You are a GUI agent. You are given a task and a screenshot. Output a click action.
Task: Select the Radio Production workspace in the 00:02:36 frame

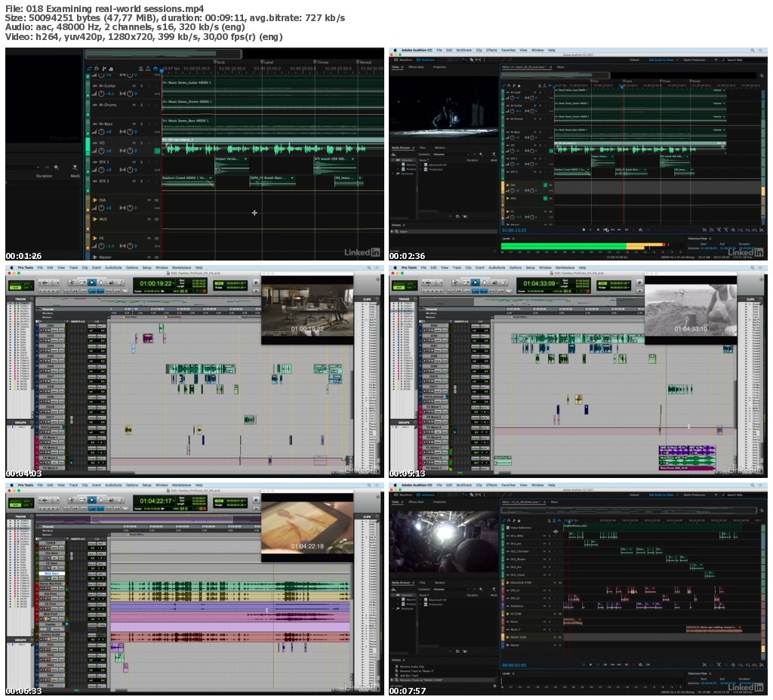click(694, 60)
